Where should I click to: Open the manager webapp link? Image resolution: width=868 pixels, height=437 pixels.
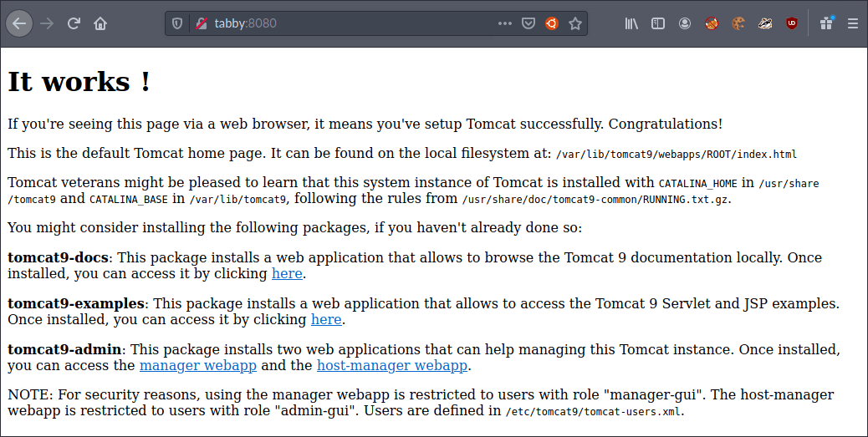(x=198, y=366)
